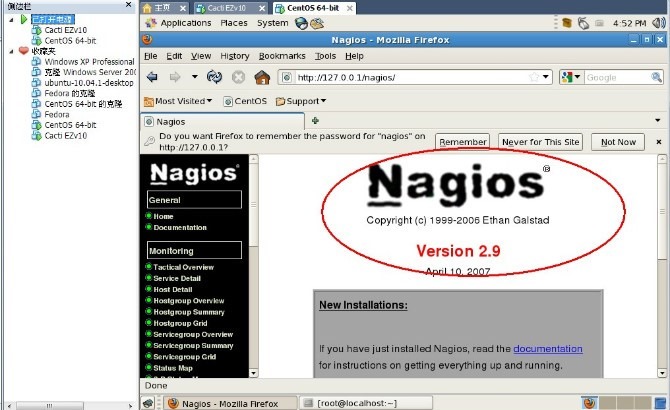This screenshot has width=670, height=410.
Task: Reload the Nagios page
Action: tap(214, 77)
